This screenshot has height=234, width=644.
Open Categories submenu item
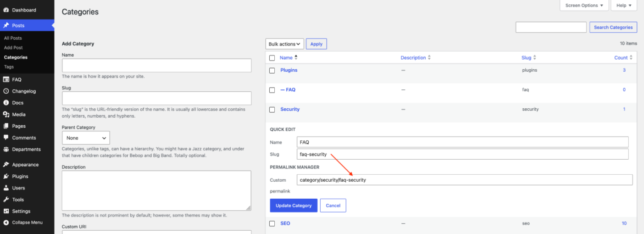[x=16, y=57]
